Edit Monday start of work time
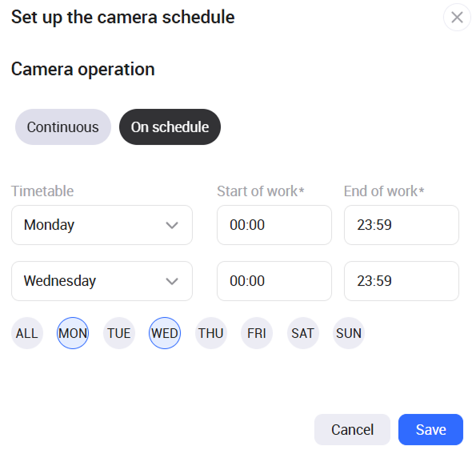Viewport: 476px width, 450px height. click(274, 225)
